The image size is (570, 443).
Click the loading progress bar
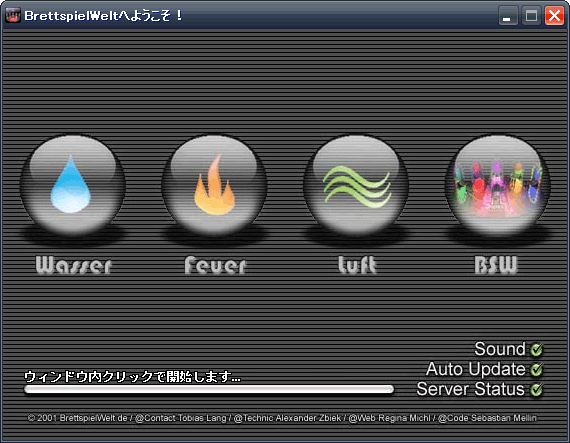209,389
